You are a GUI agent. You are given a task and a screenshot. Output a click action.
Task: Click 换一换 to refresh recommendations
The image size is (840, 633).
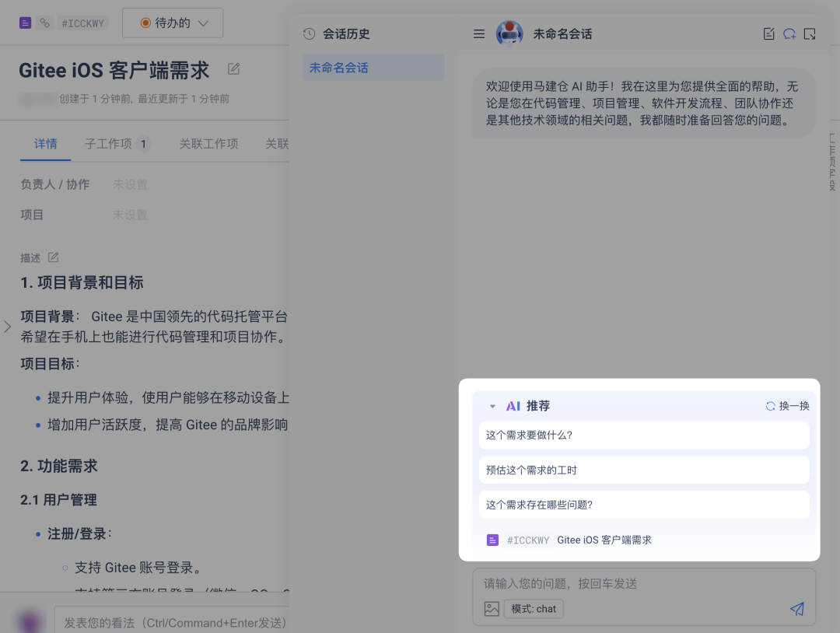pos(787,406)
